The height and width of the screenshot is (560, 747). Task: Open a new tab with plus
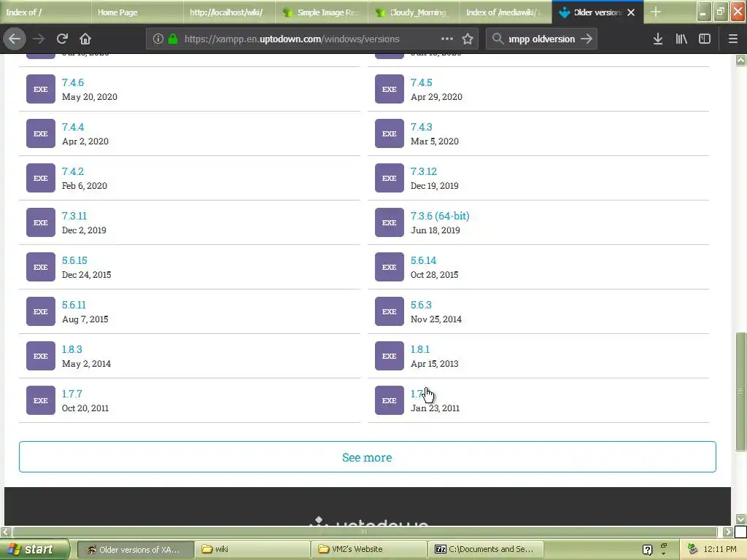[x=656, y=12]
